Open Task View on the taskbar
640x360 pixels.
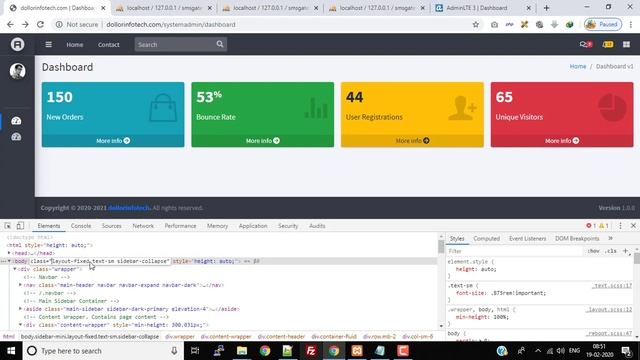tap(195, 351)
